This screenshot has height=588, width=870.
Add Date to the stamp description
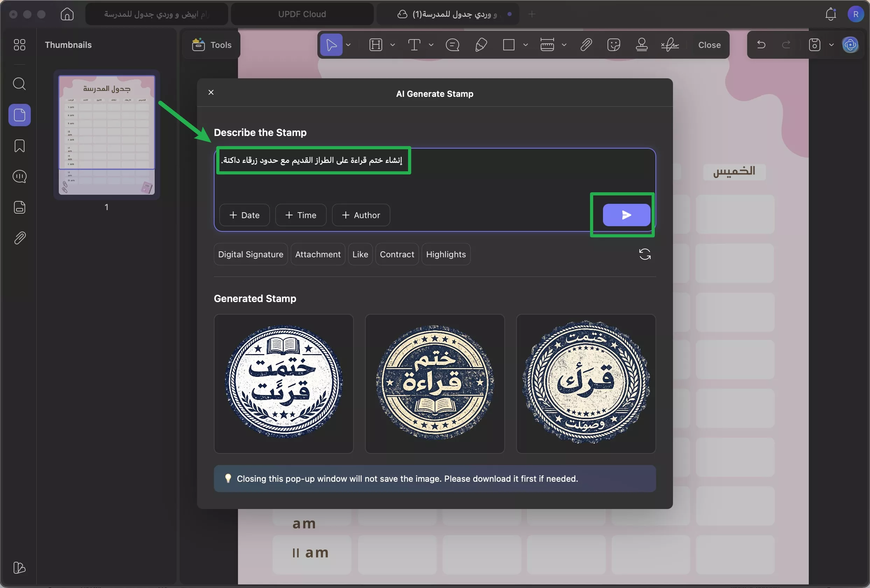tap(244, 215)
